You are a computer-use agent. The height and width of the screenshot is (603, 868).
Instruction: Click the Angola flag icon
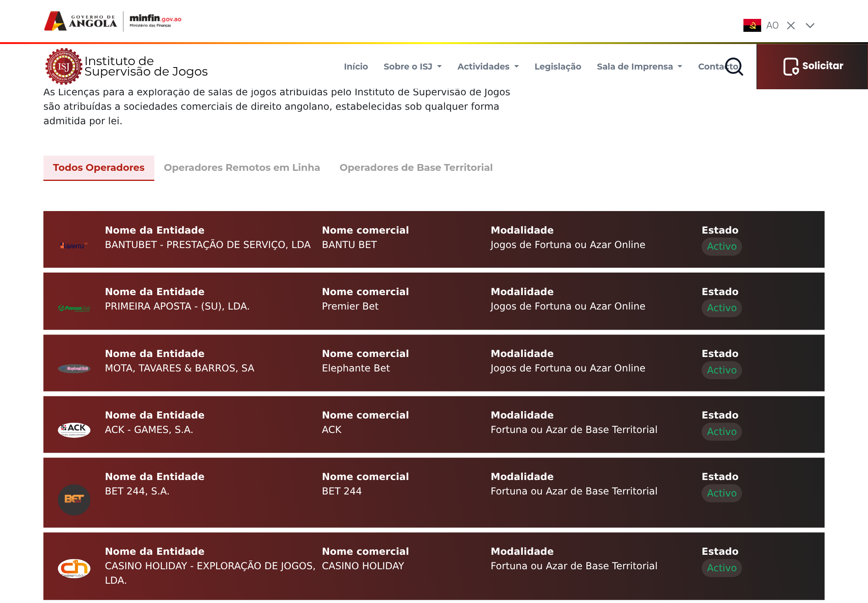pos(752,25)
